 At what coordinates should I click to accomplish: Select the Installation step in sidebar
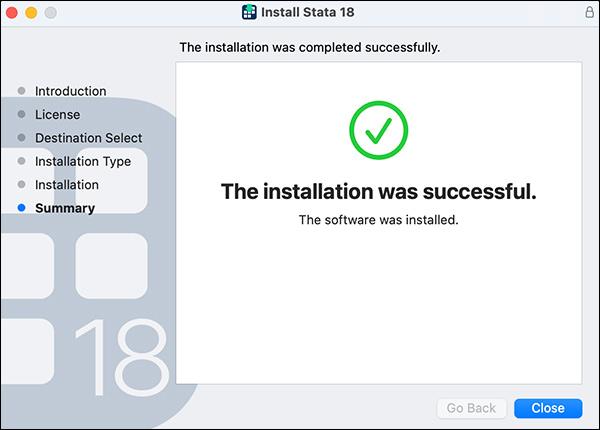(x=66, y=185)
